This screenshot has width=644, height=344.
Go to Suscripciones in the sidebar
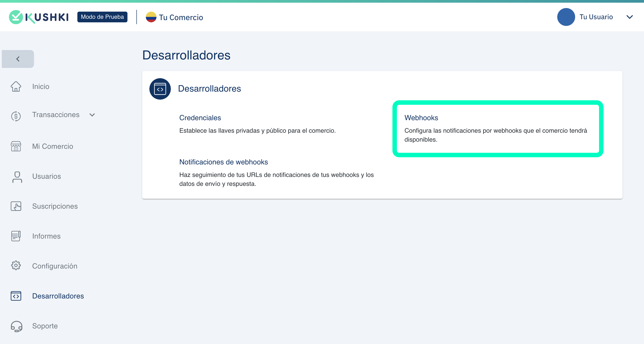click(x=55, y=206)
